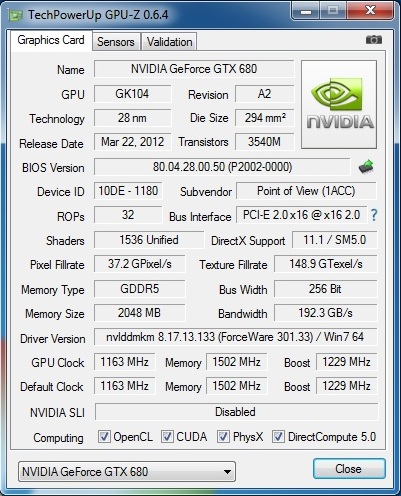Click the Bus Interface question mark icon

374,215
